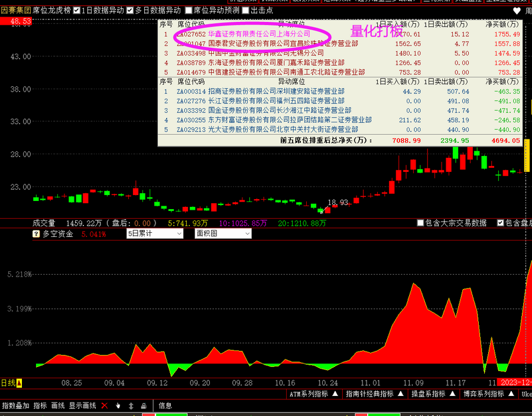Open the 面积图 chart type dropdown
Screen dimensions: 532x416
coord(223,233)
